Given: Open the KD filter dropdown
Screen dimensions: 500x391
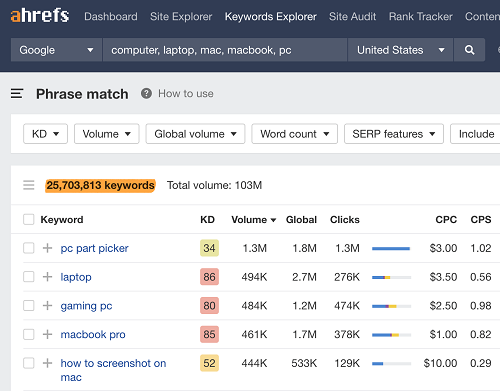Looking at the screenshot, I should pyautogui.click(x=45, y=134).
